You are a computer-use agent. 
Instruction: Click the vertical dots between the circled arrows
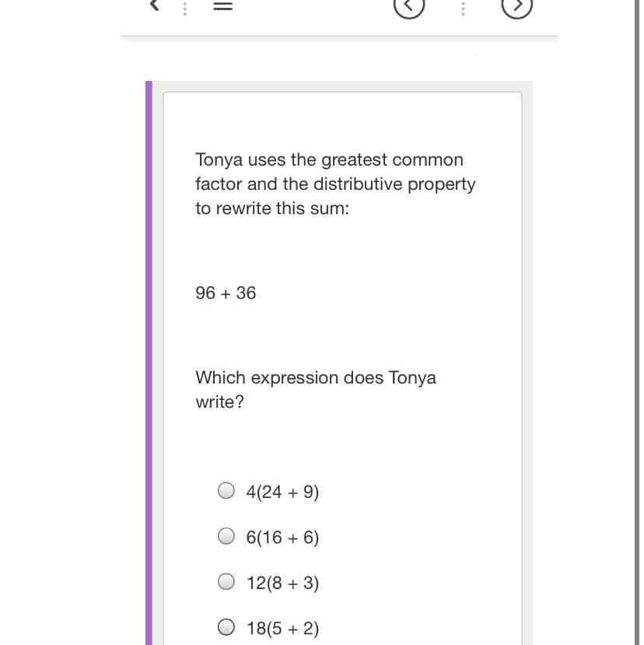(x=463, y=8)
